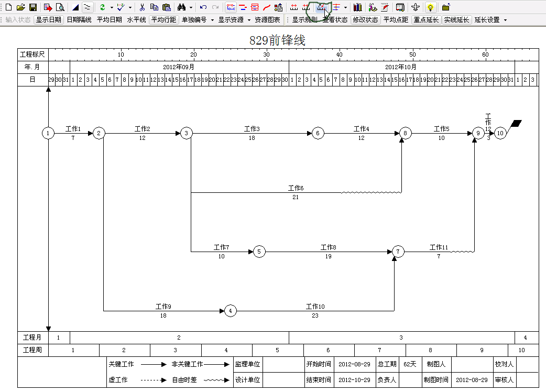546x392 pixels.
Task: Open dropdown arrow beside binoculars icon
Action: tap(191, 7)
